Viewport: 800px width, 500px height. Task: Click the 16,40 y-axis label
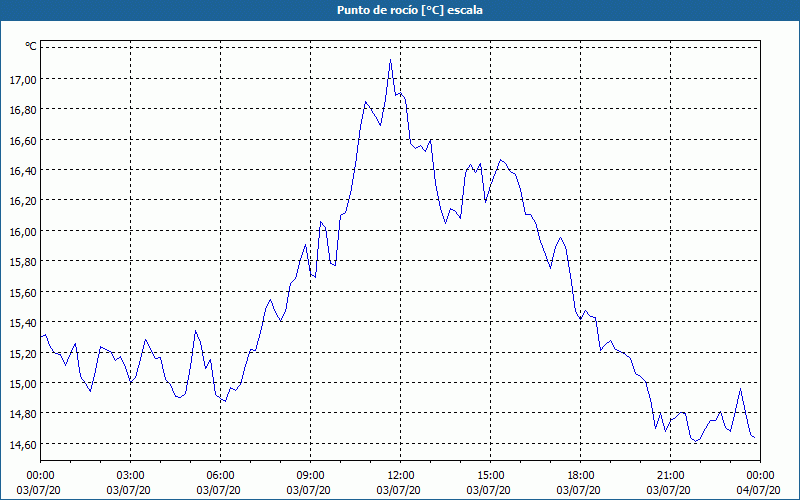(22, 171)
